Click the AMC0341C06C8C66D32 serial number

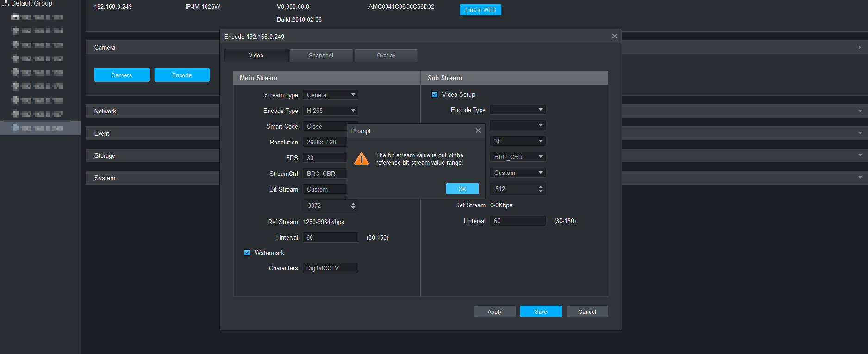tap(401, 6)
